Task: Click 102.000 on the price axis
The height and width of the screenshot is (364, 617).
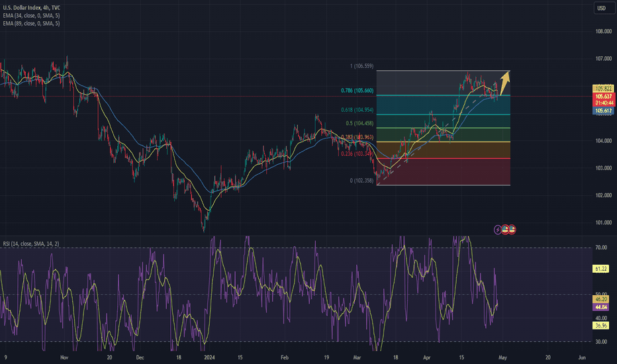Action: click(x=603, y=196)
